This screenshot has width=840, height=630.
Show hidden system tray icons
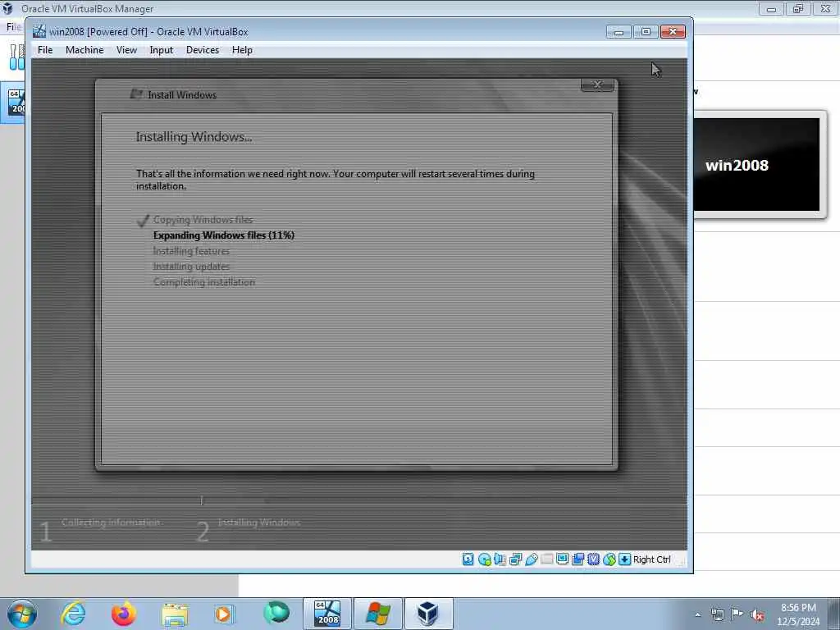[697, 615]
